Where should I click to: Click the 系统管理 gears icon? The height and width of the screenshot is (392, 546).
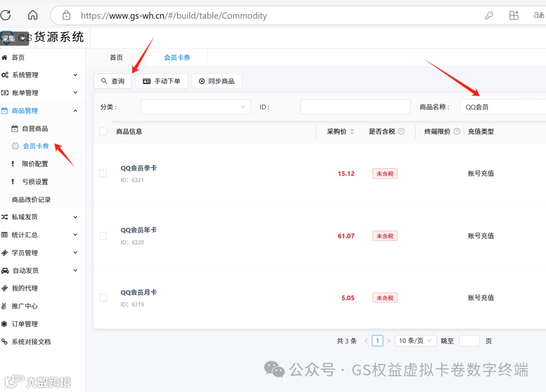5,75
